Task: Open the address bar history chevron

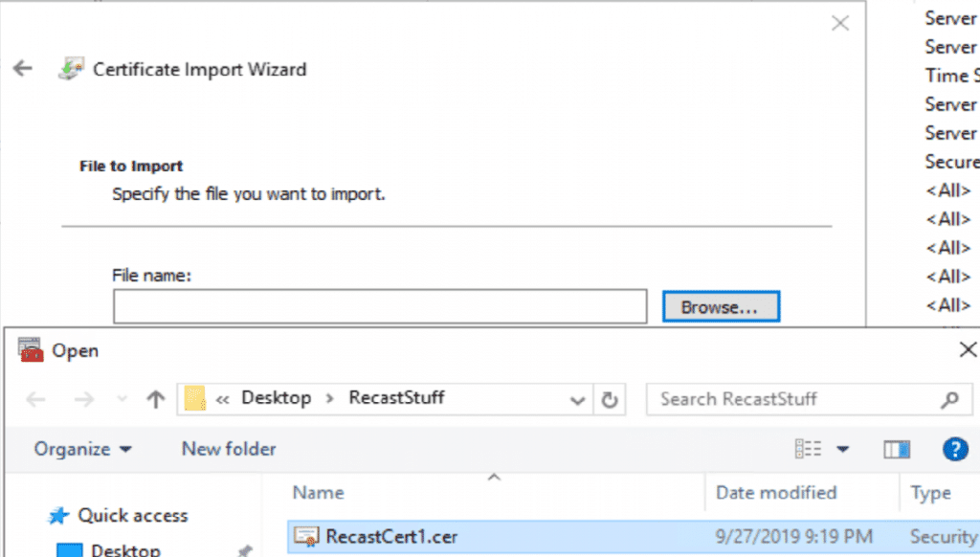Action: 577,398
